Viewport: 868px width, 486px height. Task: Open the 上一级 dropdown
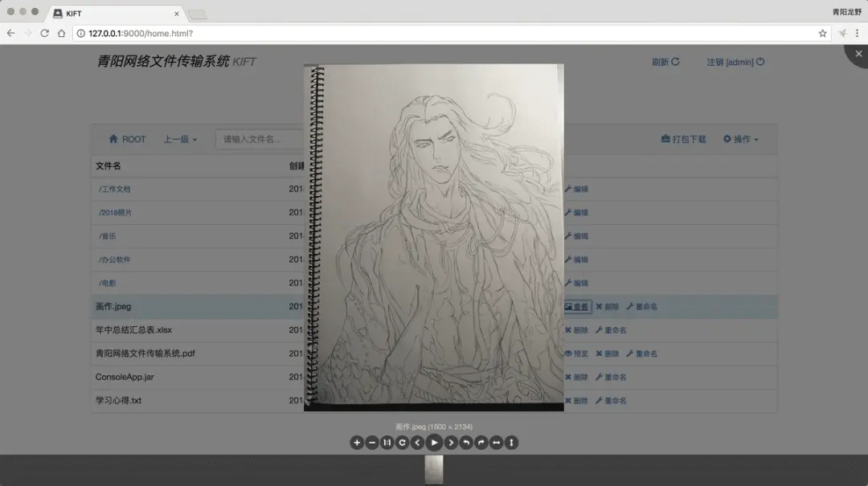180,140
